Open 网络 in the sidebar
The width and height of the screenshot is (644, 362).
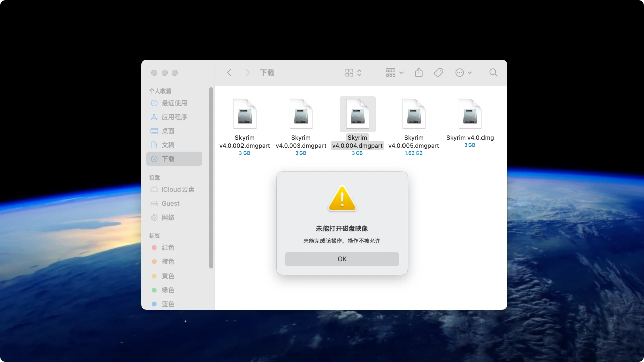174,217
